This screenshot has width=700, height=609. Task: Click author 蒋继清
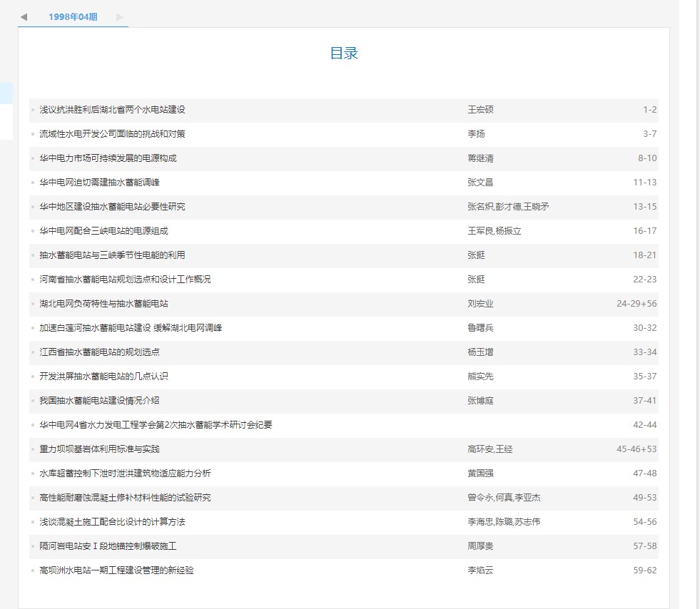click(x=480, y=158)
